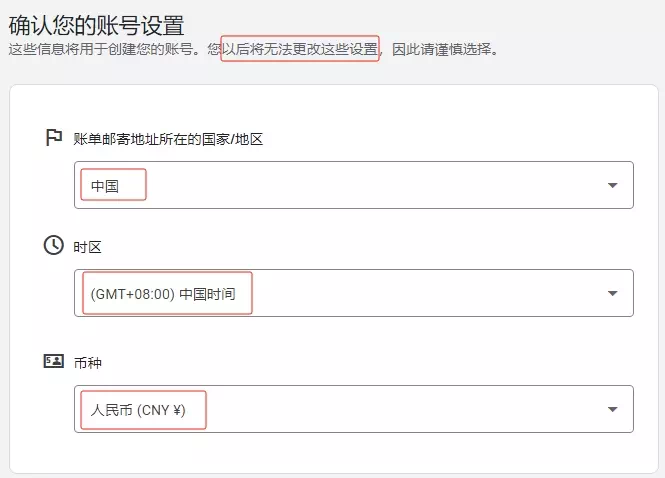Expand the country dropdown arrow
Screen dimensions: 665x478
point(611,186)
